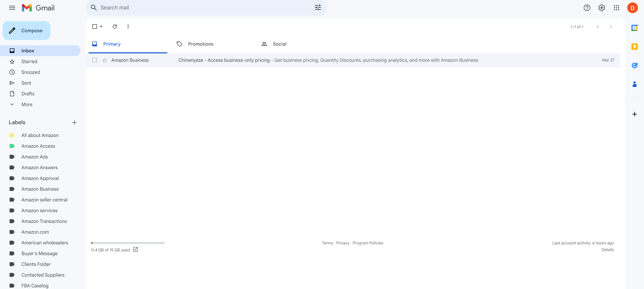
Task: Open the Terms link
Action: click(x=327, y=243)
